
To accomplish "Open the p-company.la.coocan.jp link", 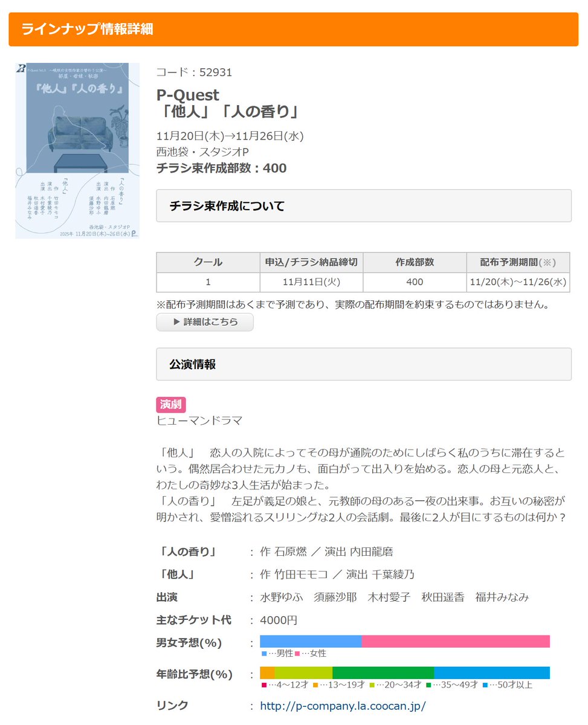I will [343, 706].
